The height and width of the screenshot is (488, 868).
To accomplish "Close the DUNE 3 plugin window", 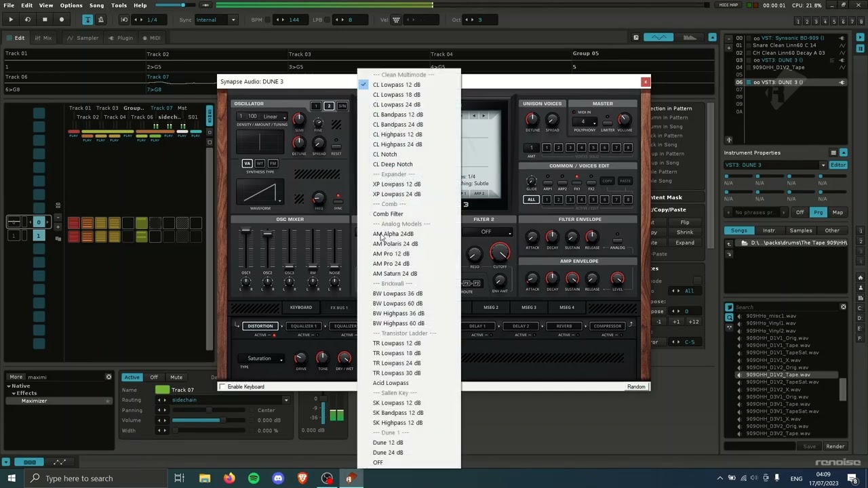I will tap(645, 82).
